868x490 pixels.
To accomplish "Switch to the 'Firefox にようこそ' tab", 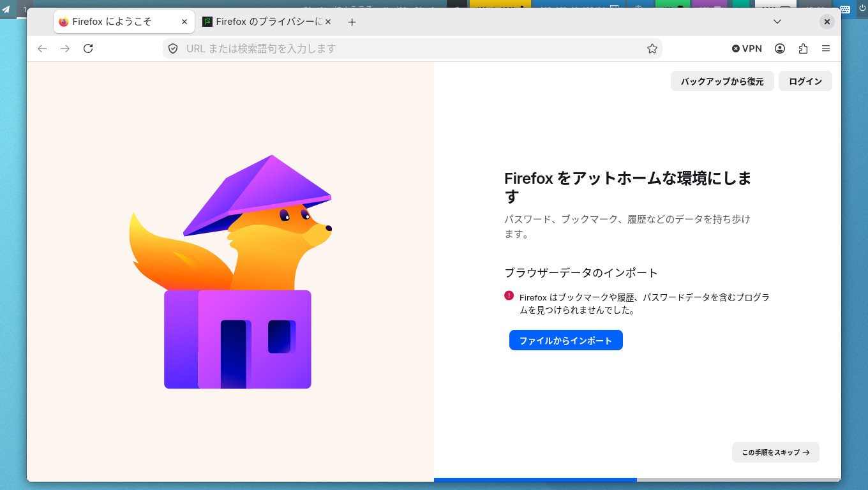I will point(124,22).
